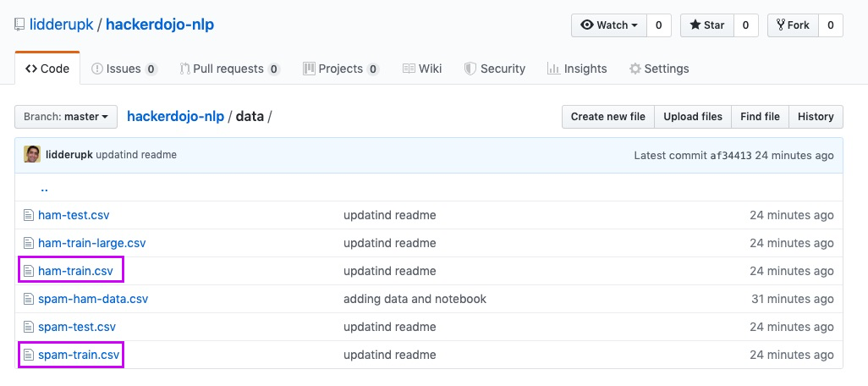
Task: Click file icon next to spam-train.csv
Action: coord(29,355)
